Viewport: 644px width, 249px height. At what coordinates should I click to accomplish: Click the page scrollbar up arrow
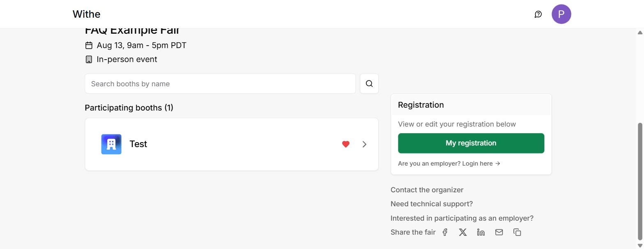639,32
